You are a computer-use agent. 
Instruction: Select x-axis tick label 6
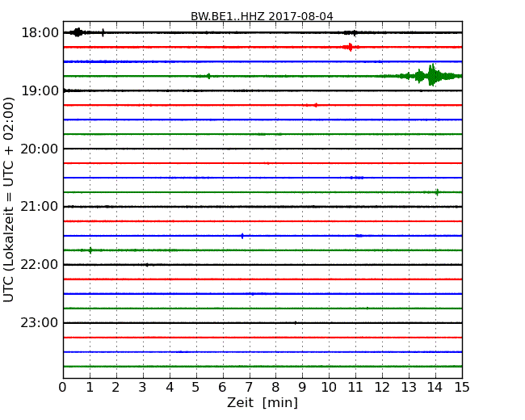tap(222, 388)
